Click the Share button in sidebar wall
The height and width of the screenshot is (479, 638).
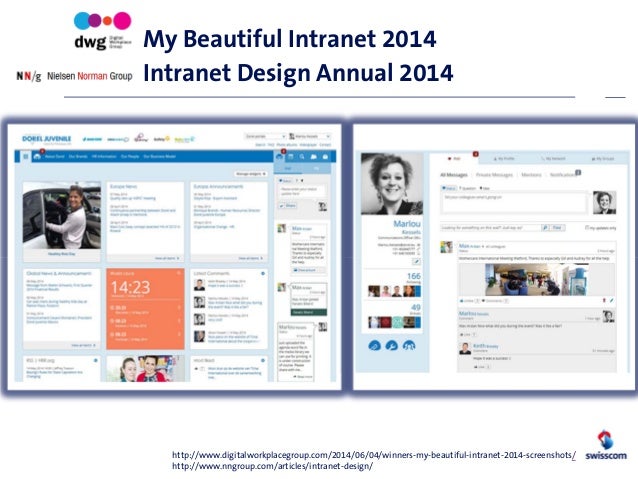[x=288, y=206]
